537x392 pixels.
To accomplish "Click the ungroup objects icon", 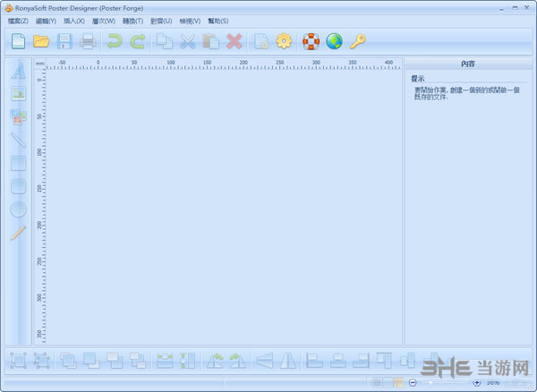I will [41, 361].
